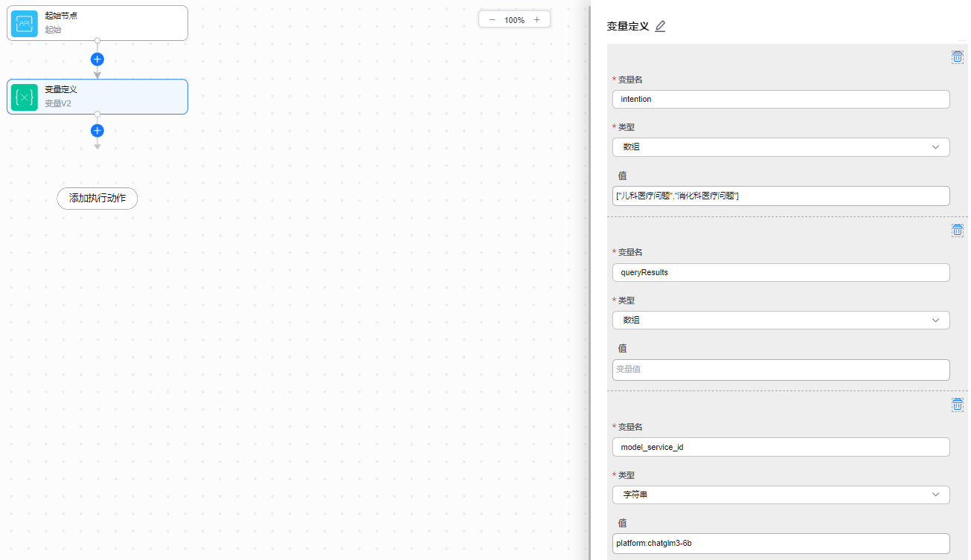The height and width of the screenshot is (560, 971).
Task: Select the 起始节点 node card
Action: point(112,22)
